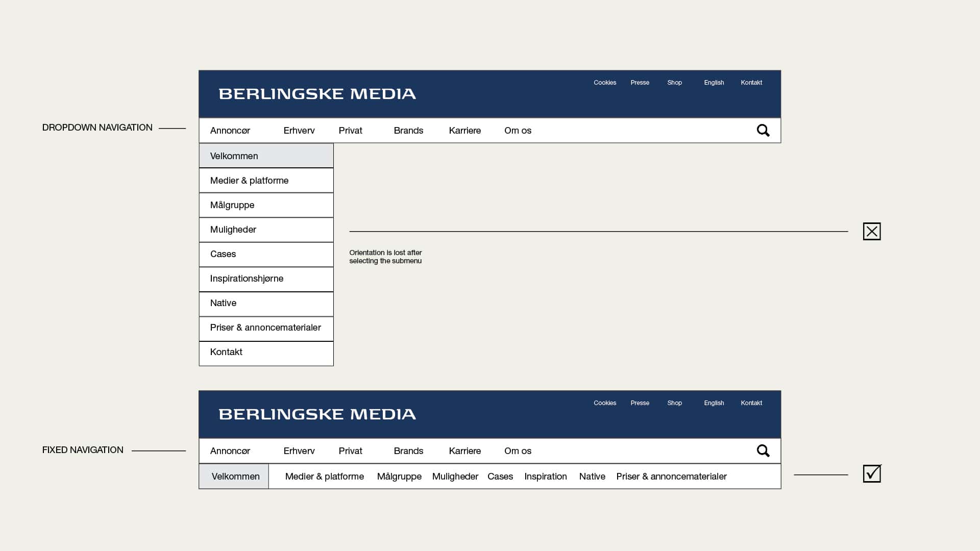The height and width of the screenshot is (551, 980).
Task: Select Kontakt at the bottom of the dropdown list
Action: coord(266,353)
